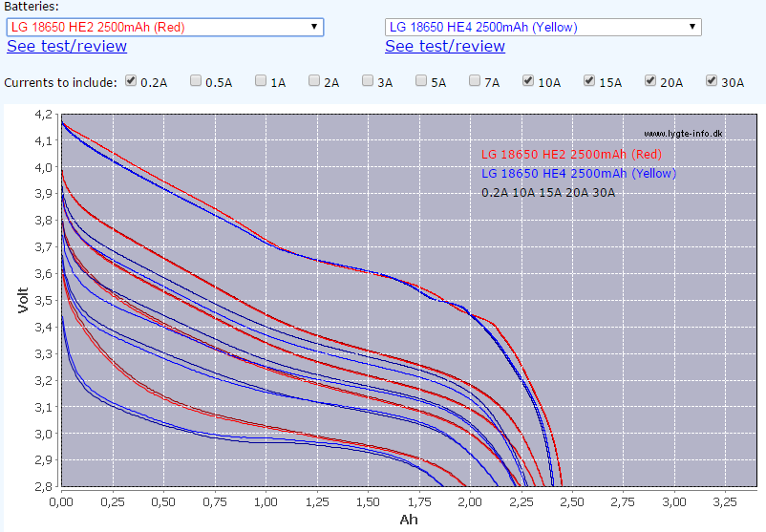Uncheck the 0.2A current checkbox
This screenshot has height=532, width=766.
(x=131, y=80)
